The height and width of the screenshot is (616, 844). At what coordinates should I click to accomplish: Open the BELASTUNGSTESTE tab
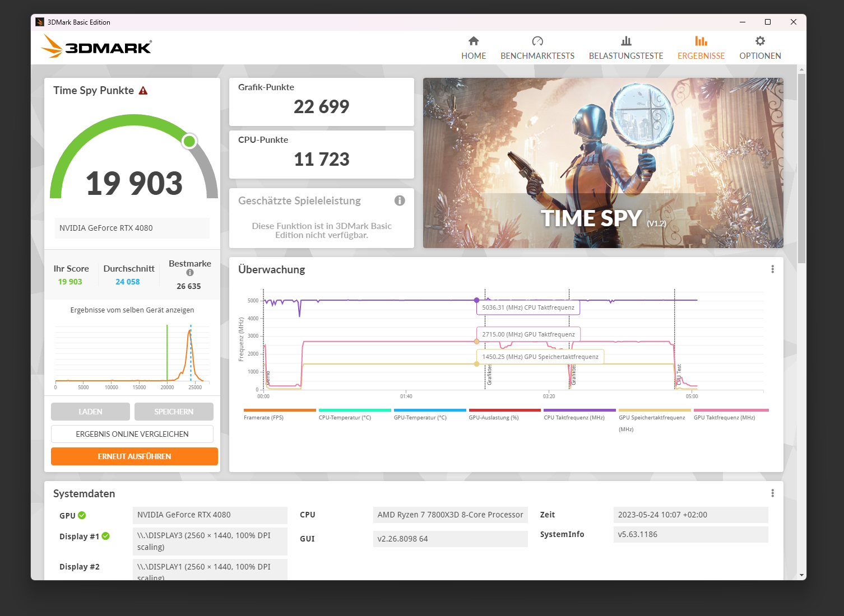pos(626,48)
